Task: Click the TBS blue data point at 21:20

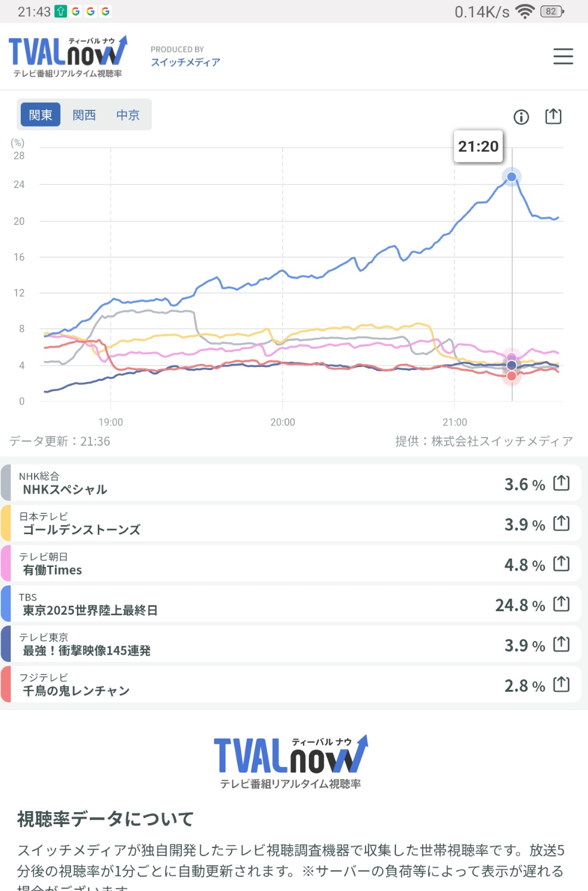Action: pos(512,177)
